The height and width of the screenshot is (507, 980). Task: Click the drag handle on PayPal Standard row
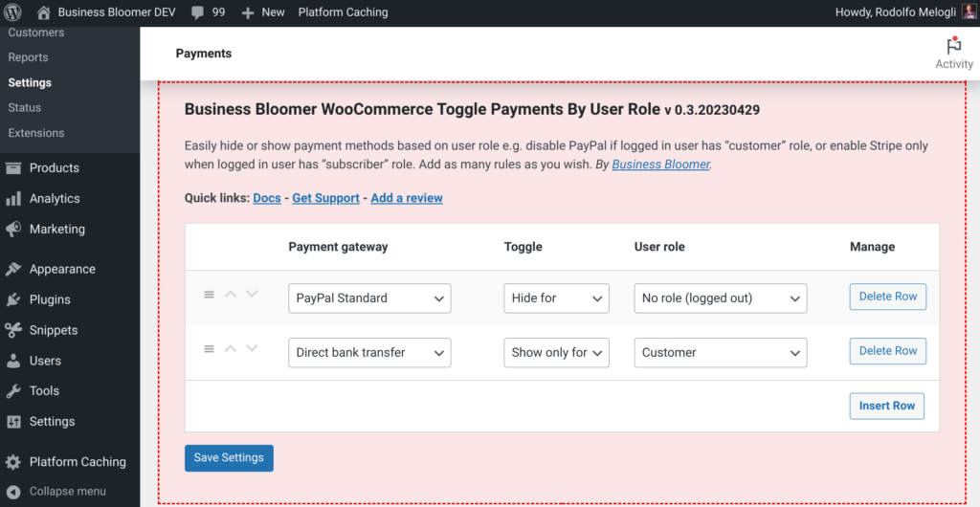tap(210, 294)
